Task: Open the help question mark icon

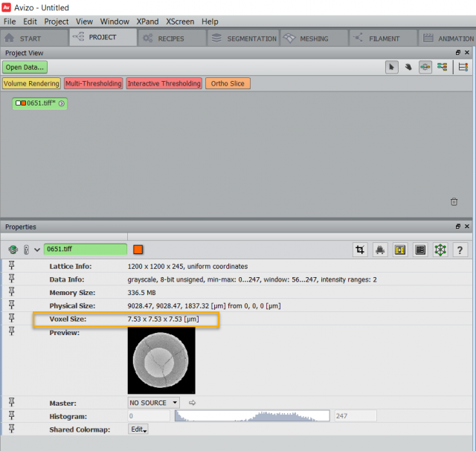Action: point(460,250)
